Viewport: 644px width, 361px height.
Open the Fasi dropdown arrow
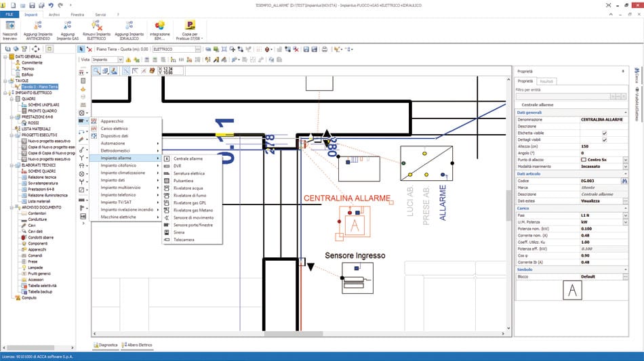click(625, 215)
